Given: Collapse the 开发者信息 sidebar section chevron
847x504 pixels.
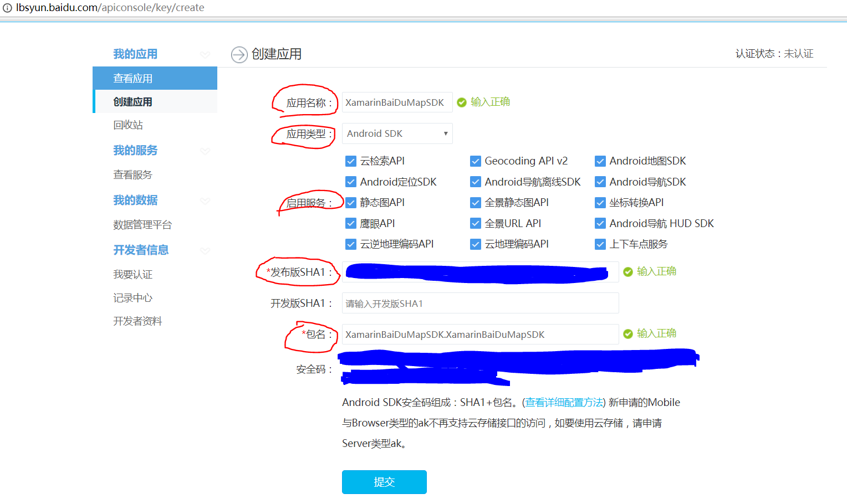Looking at the screenshot, I should [205, 250].
